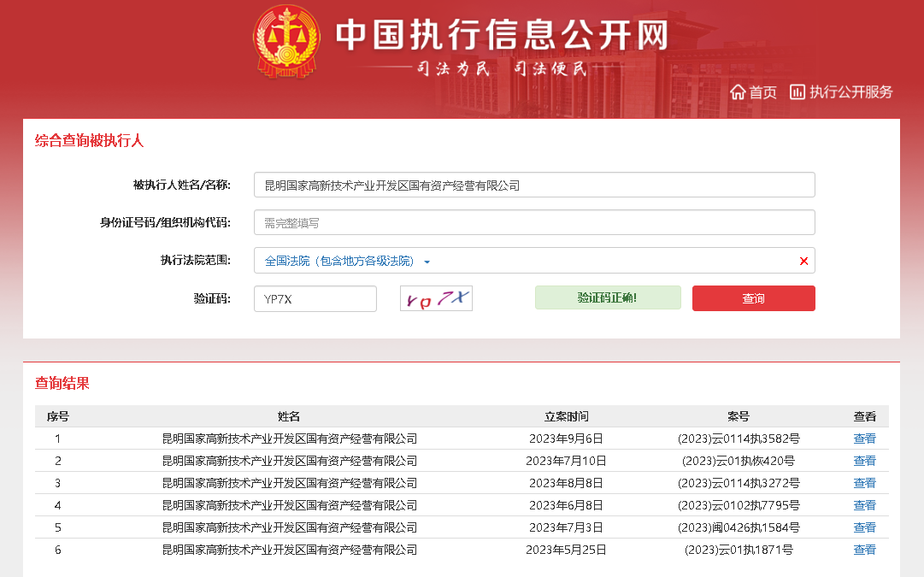Click the 中国执行信息公开网 site title
This screenshot has height=577, width=924.
(x=501, y=34)
